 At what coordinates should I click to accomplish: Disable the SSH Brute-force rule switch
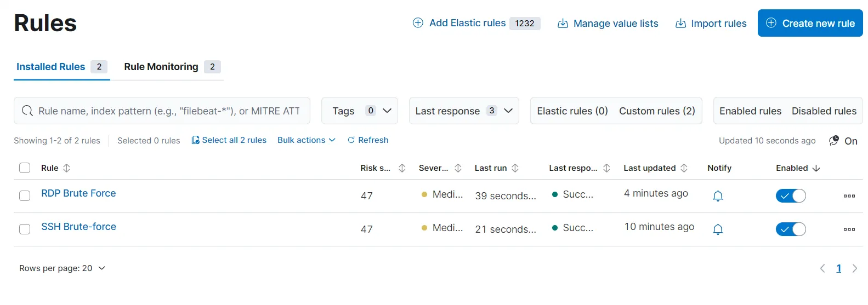(791, 229)
